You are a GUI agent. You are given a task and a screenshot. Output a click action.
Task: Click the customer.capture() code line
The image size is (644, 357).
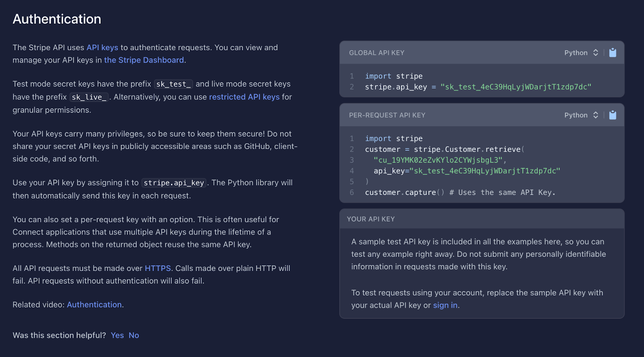460,193
